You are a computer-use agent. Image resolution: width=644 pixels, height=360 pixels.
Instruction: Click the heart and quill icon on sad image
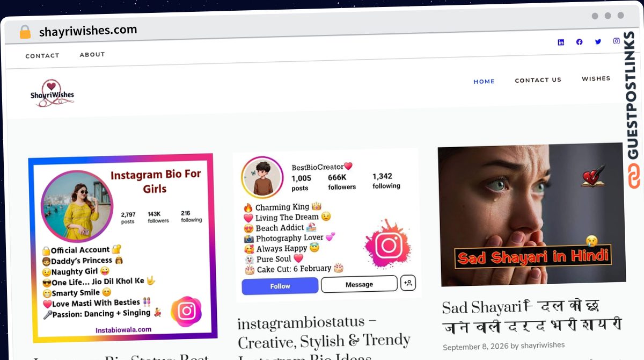point(593,177)
